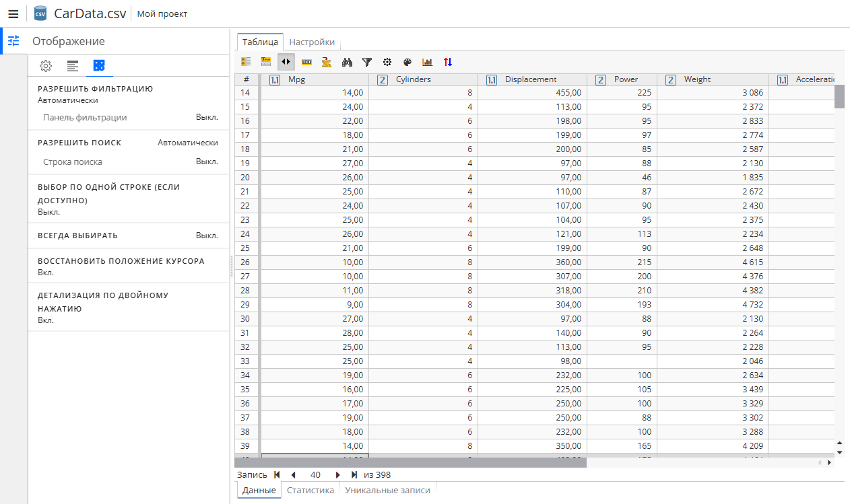Toggle the Строка поиска setting
The width and height of the screenshot is (850, 504).
[x=207, y=162]
